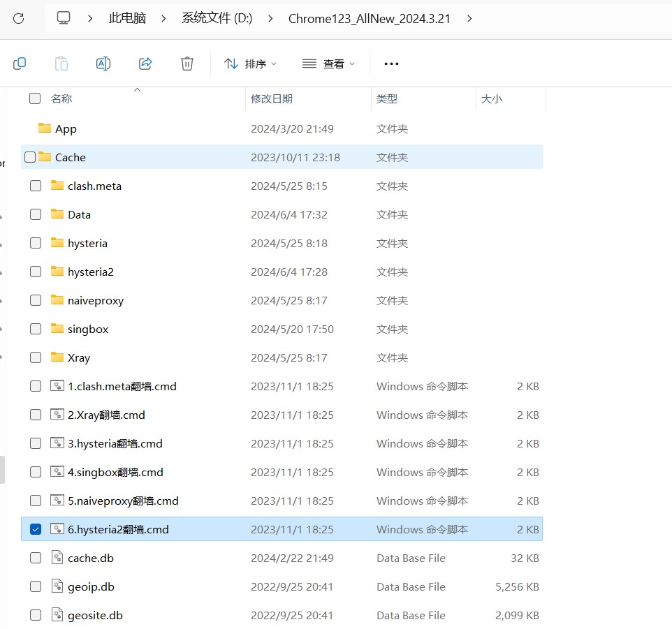Toggle the select-all checkbox beside 名称
This screenshot has height=629, width=672.
(x=35, y=98)
